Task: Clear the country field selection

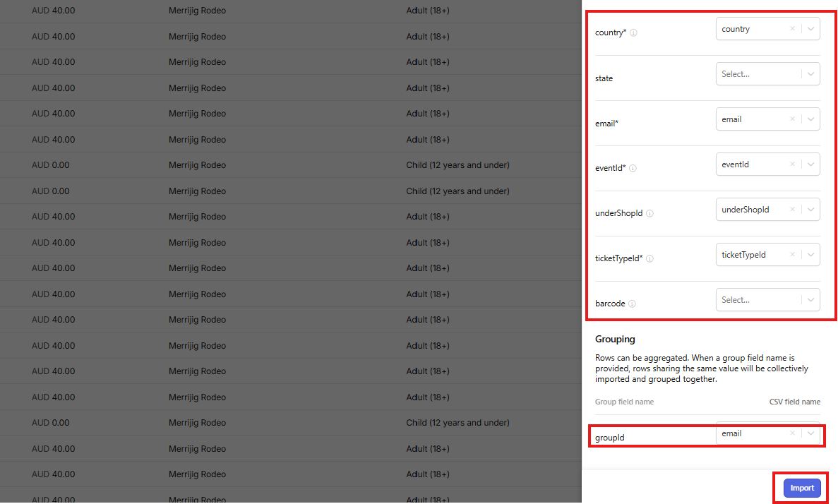Action: pyautogui.click(x=793, y=29)
